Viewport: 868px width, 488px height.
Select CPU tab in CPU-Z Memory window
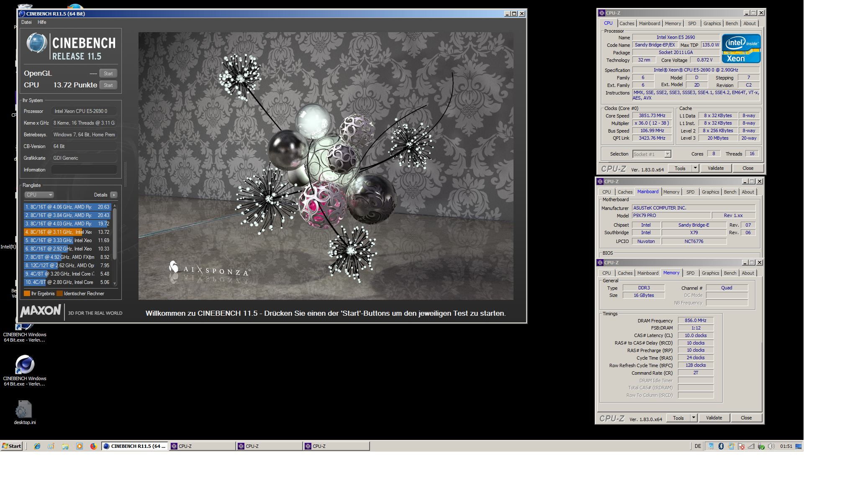click(606, 273)
